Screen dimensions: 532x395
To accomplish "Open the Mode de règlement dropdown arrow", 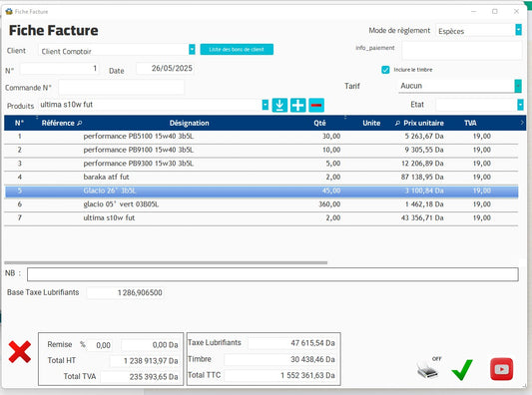I will pos(518,30).
